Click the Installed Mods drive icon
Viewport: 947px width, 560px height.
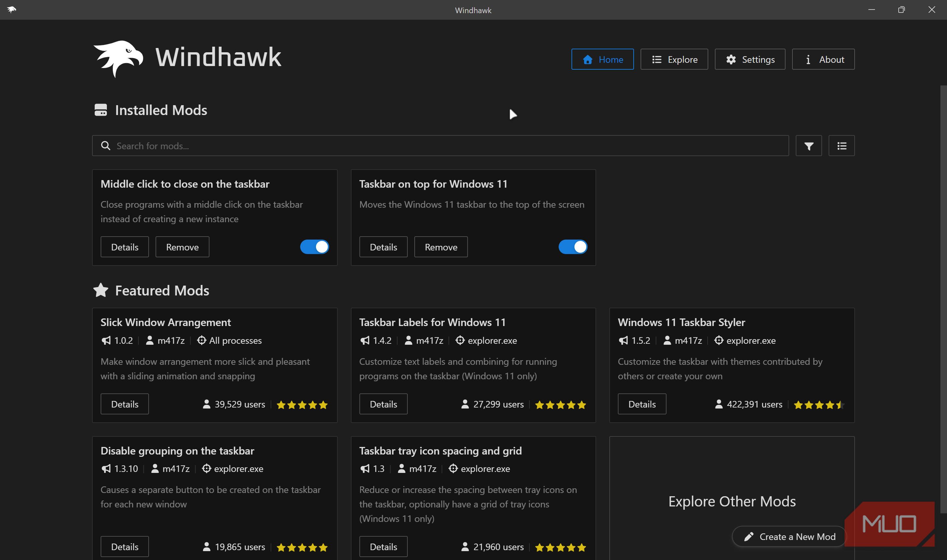[x=100, y=110]
